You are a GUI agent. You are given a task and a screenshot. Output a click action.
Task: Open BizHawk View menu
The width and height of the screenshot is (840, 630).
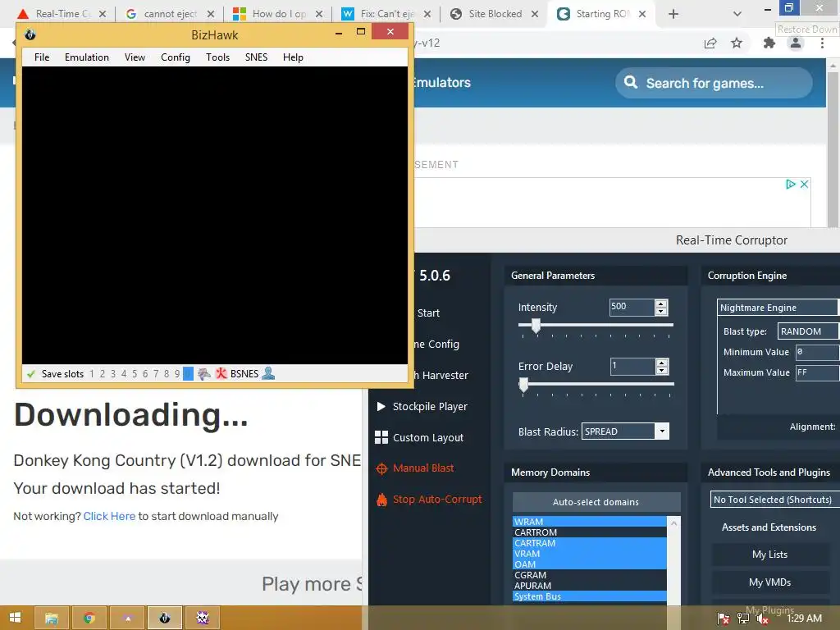(135, 57)
